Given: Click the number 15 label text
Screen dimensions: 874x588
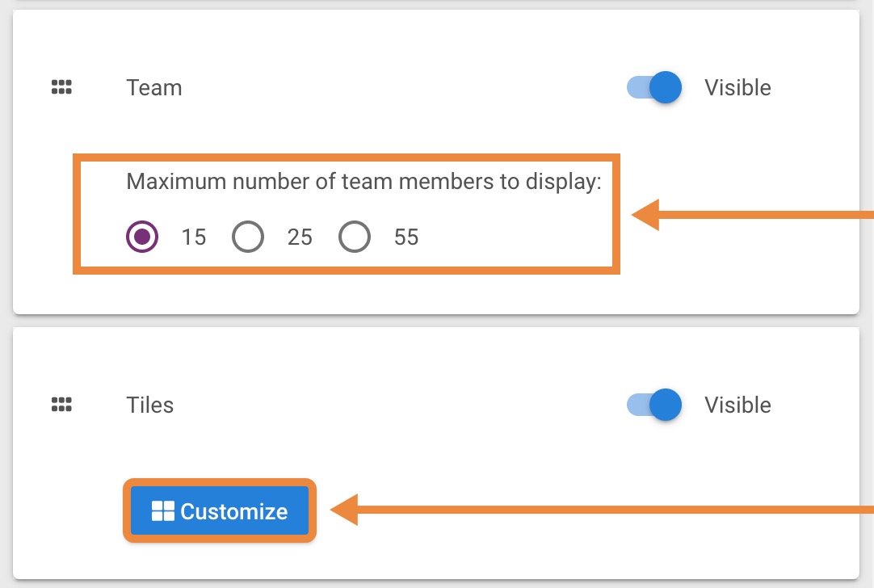Looking at the screenshot, I should [x=194, y=237].
